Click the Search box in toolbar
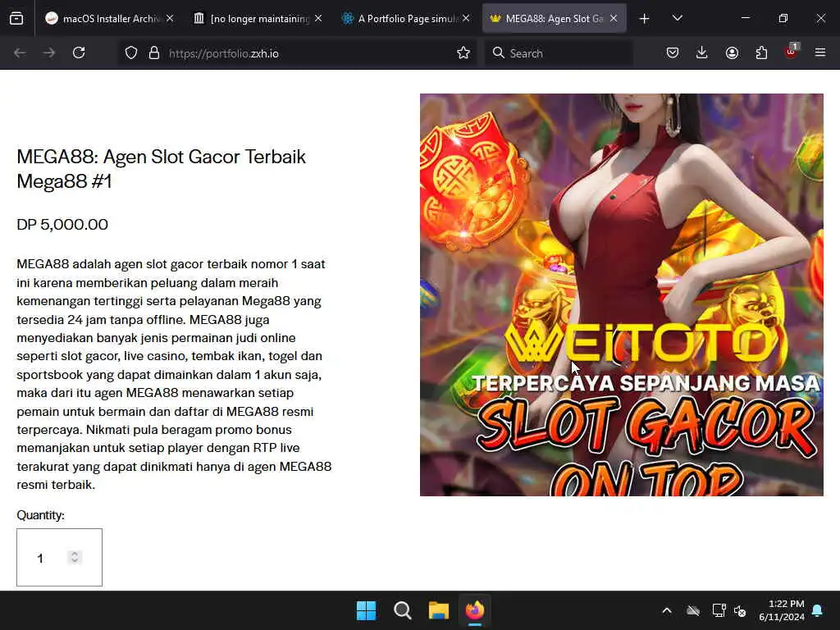840x630 pixels. click(x=559, y=53)
